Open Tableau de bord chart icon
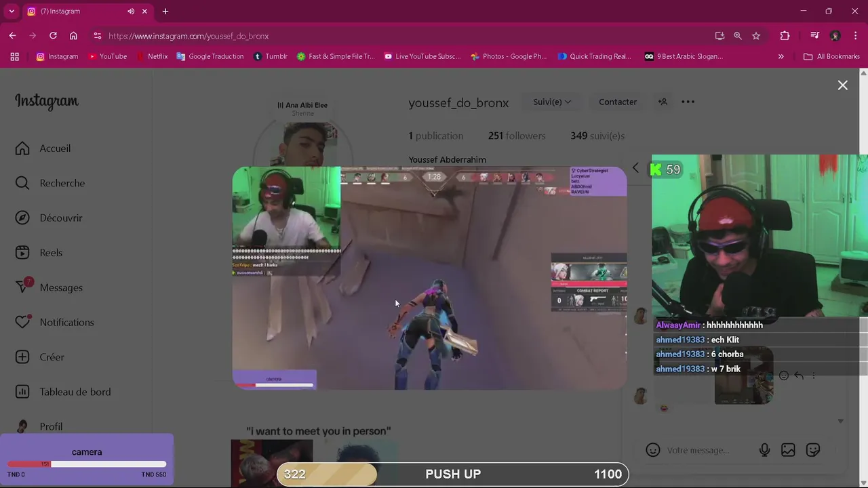Screen dimensions: 868x488 pos(22,392)
